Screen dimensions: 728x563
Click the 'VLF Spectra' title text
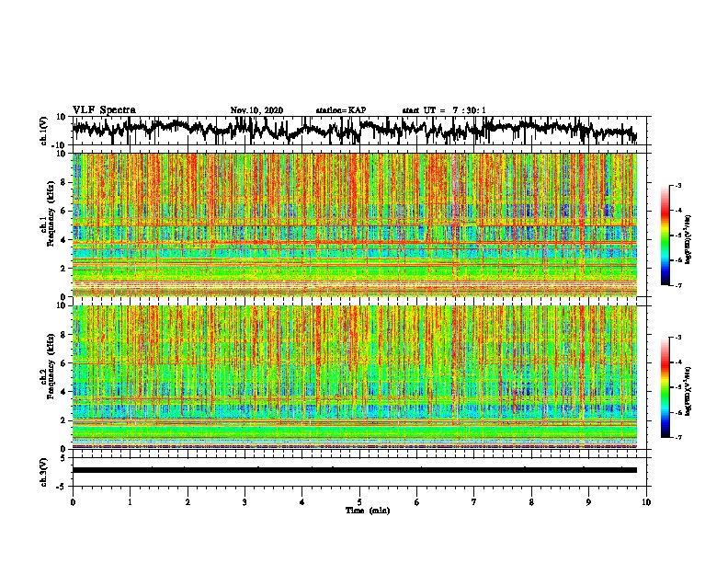coord(104,109)
